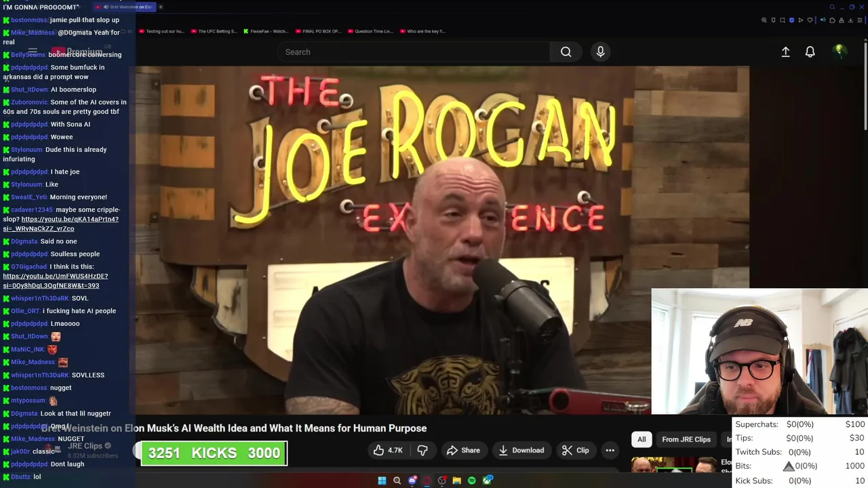Open a new browser tab with plus
Screen dimensions: 868x488
coord(161,7)
